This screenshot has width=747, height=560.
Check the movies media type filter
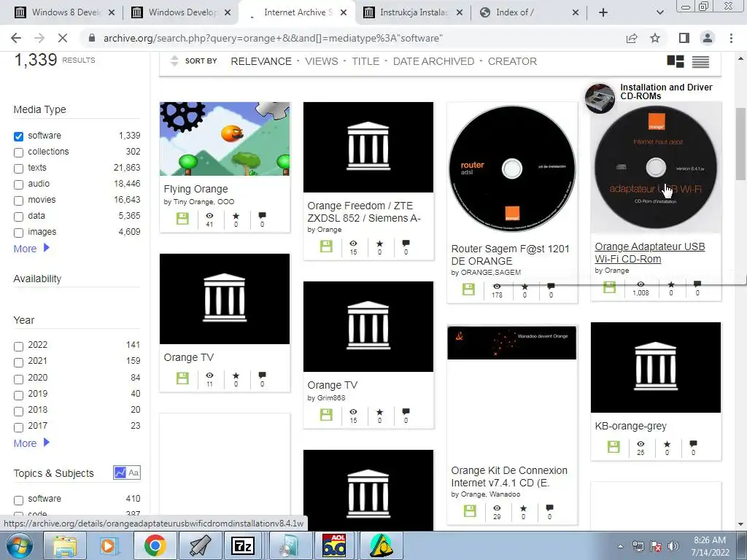[18, 201]
